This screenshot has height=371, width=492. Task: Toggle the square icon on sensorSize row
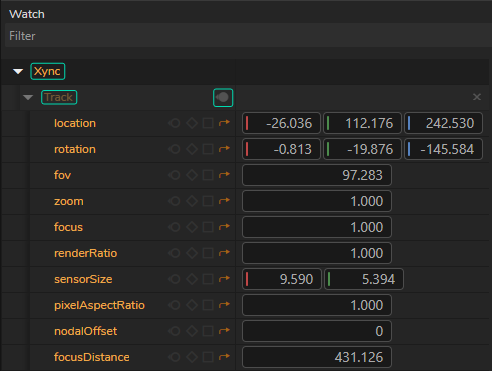coord(208,279)
